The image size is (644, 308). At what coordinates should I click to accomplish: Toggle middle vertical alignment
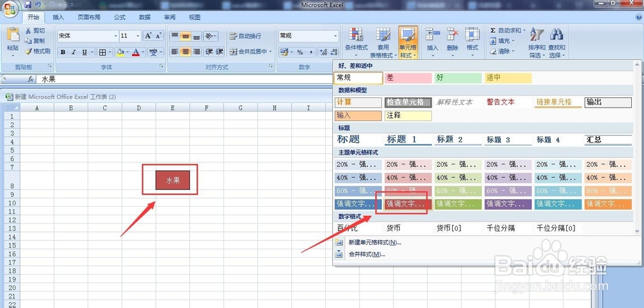pos(185,36)
